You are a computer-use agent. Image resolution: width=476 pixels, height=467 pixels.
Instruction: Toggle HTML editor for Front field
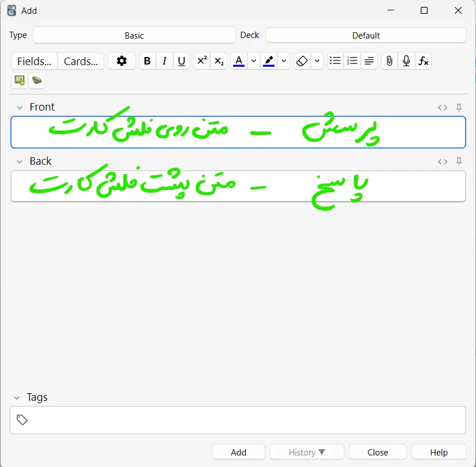tap(442, 108)
